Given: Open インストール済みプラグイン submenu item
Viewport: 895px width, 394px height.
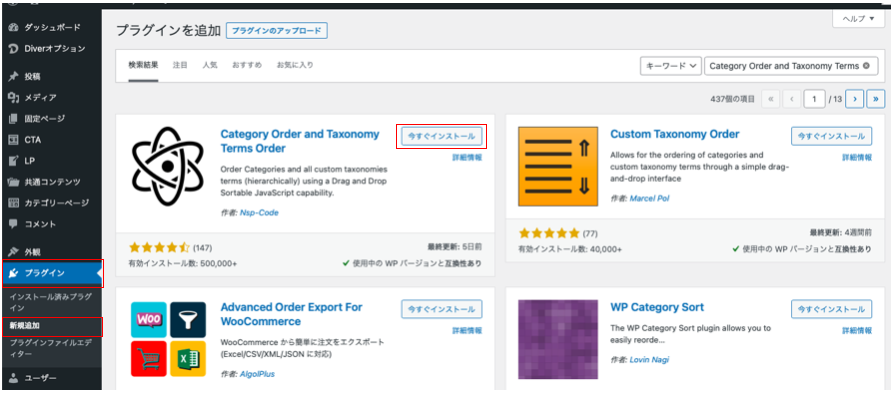Looking at the screenshot, I should (x=51, y=302).
